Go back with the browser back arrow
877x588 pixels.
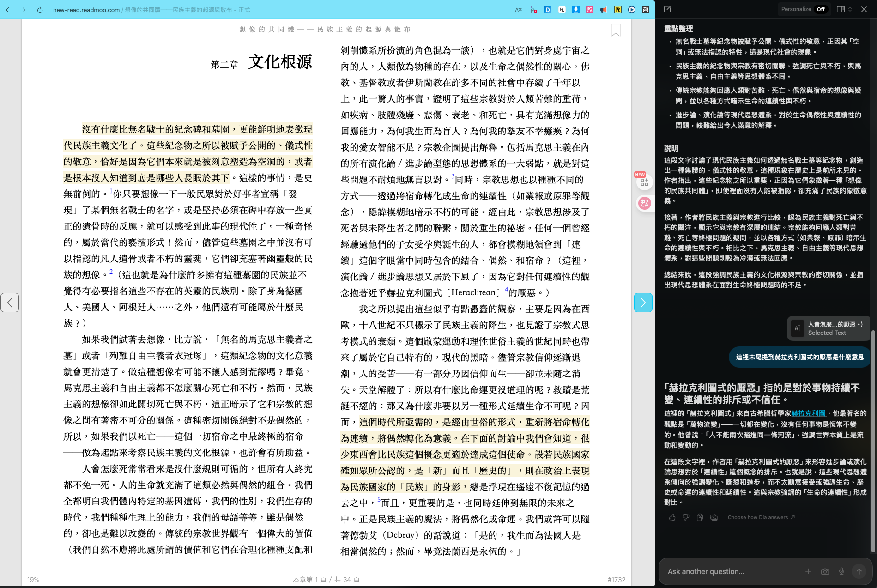point(8,10)
